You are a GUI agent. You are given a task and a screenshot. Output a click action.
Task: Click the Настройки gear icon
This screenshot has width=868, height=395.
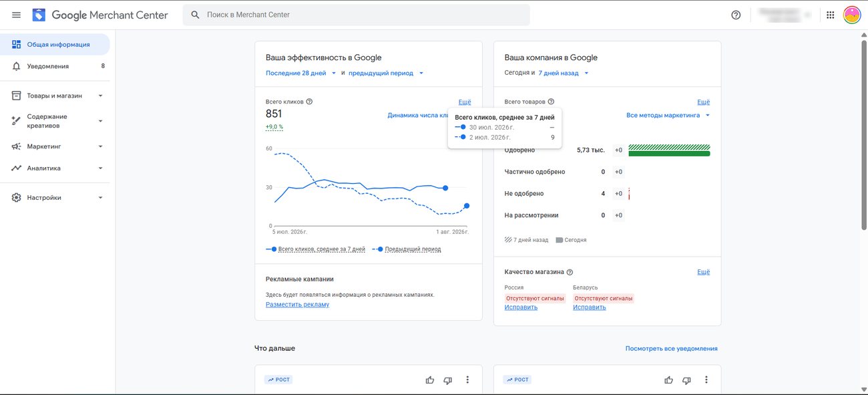click(x=17, y=198)
